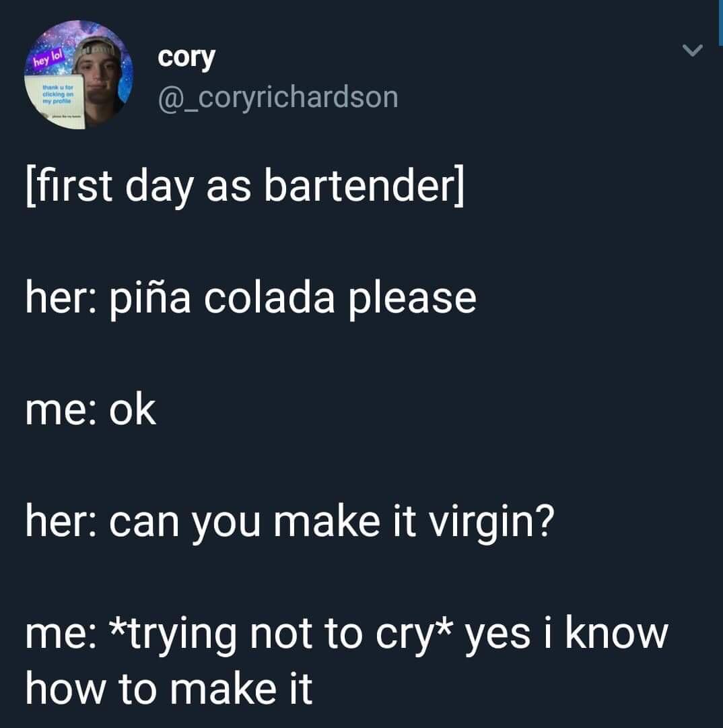
Task: Open cory's round profile picture
Action: pyautogui.click(x=78, y=75)
